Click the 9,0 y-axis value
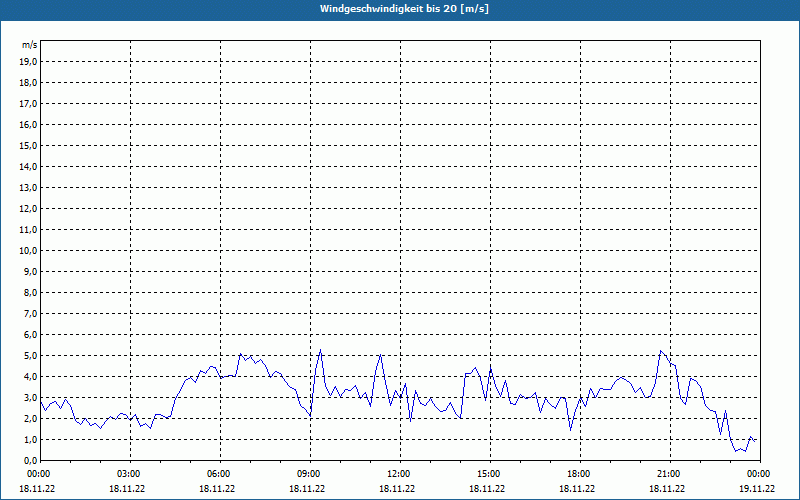 tap(31, 271)
